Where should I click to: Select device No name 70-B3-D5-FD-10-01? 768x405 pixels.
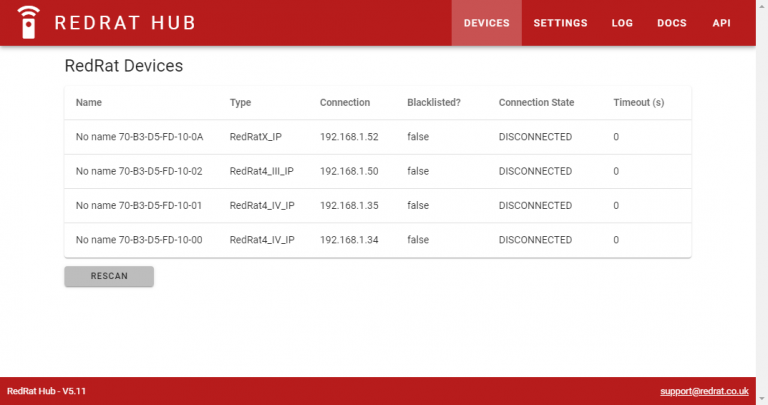[x=139, y=206]
